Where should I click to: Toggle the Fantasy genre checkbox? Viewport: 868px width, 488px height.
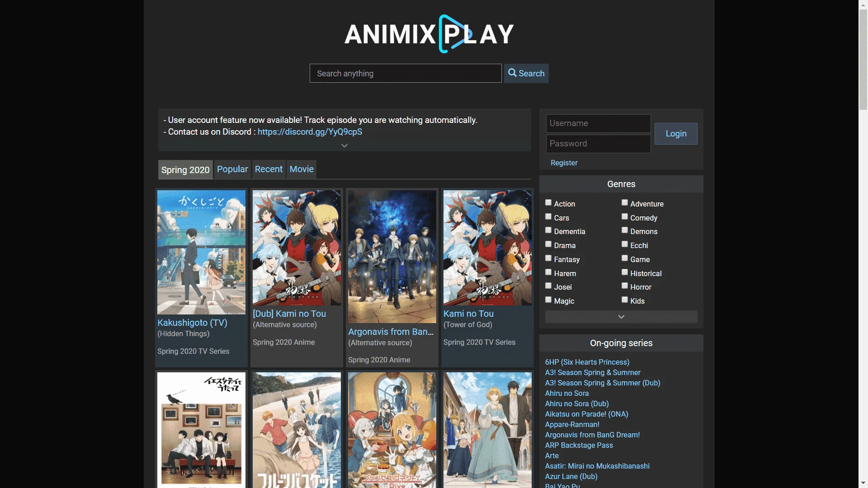point(548,258)
